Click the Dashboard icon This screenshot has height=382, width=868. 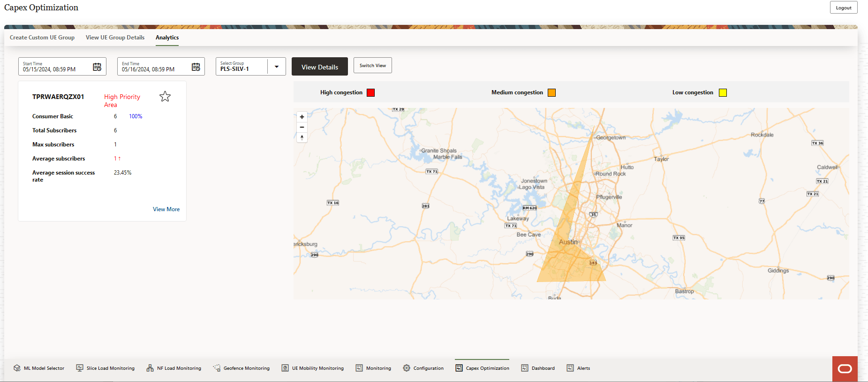coord(525,368)
